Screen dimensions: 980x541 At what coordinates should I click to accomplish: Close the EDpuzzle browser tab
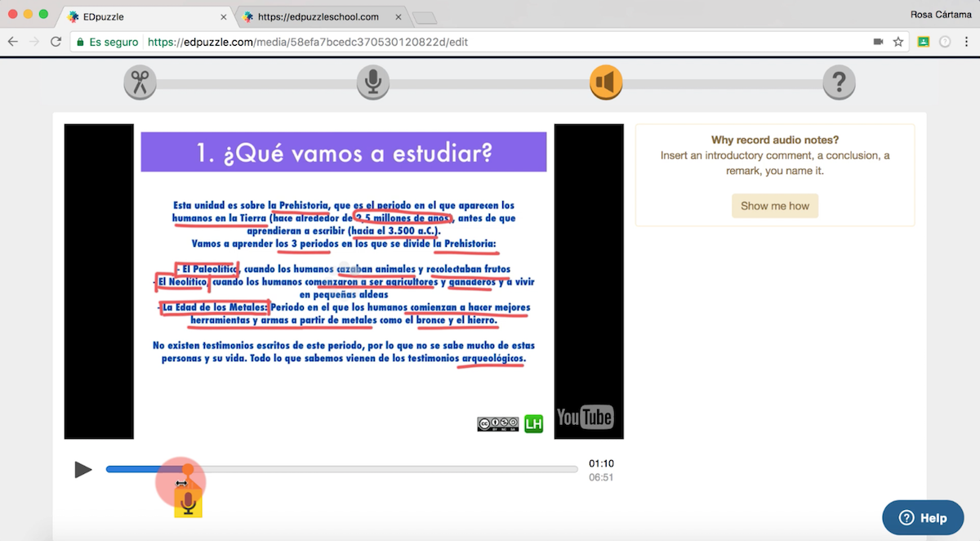click(225, 16)
